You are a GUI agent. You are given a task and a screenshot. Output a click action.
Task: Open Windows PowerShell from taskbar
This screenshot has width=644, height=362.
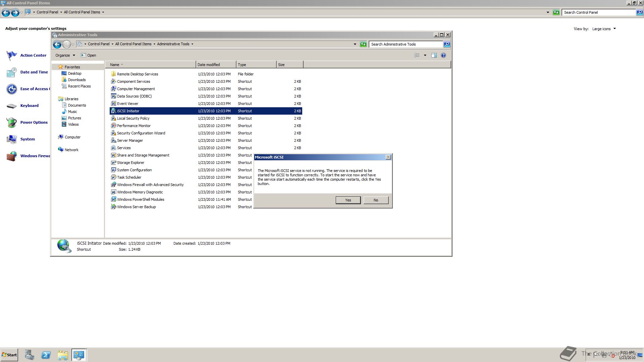pos(46,355)
